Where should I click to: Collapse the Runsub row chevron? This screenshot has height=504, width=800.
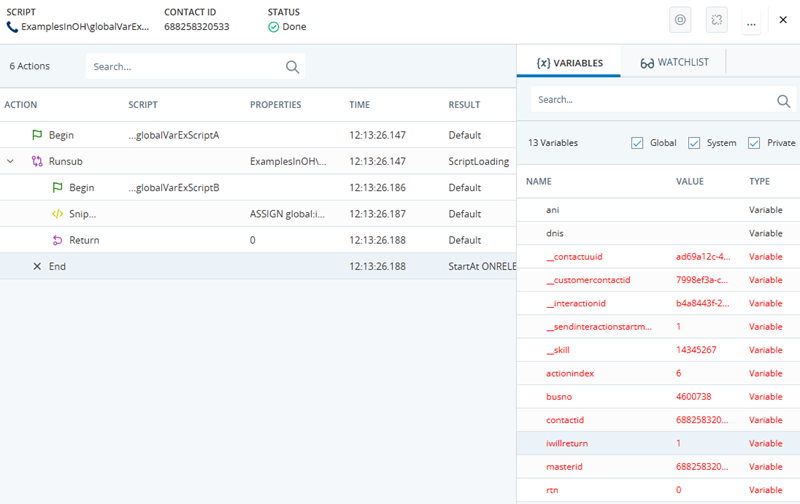tap(11, 161)
